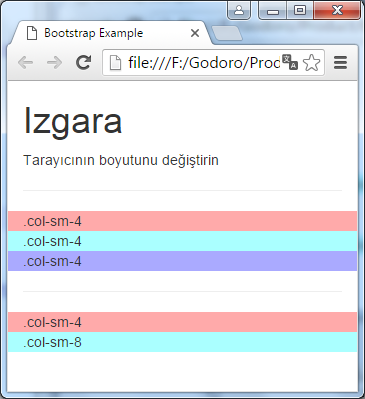Click the page info icon beside URL
The height and width of the screenshot is (399, 365).
point(115,63)
